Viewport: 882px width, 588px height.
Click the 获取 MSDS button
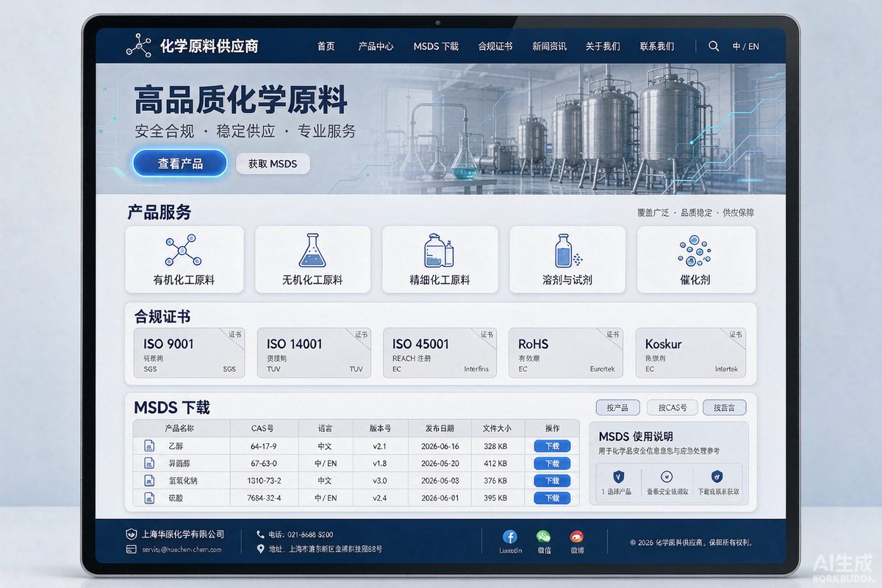pyautogui.click(x=273, y=164)
